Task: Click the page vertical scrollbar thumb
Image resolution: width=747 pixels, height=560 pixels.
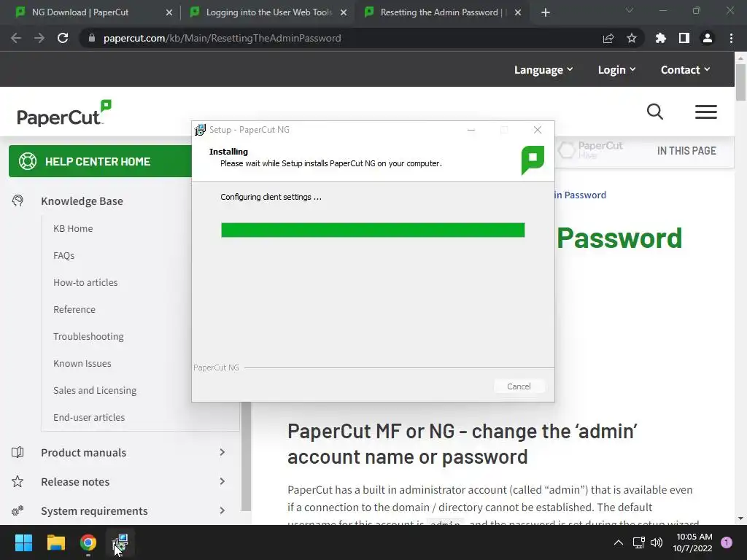Action: click(740, 82)
